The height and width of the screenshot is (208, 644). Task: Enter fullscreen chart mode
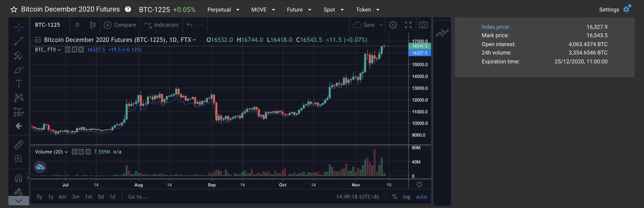coord(408,25)
